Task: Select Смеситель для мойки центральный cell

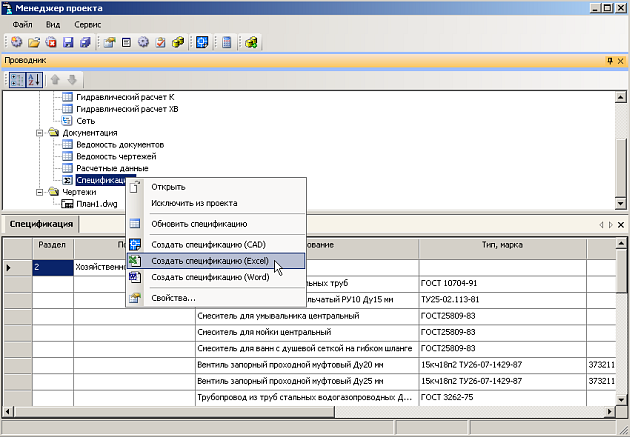Action: pyautogui.click(x=307, y=333)
